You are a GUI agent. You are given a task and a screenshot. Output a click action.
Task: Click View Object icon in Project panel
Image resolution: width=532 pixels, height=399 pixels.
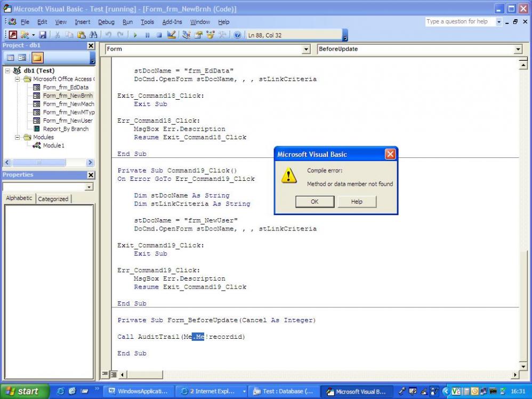[x=22, y=58]
